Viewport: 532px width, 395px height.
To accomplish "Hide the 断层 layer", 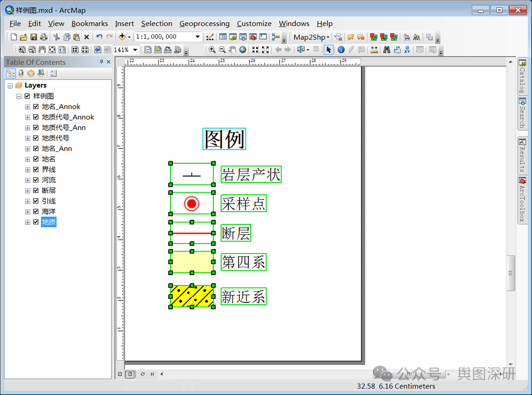I will click(35, 190).
